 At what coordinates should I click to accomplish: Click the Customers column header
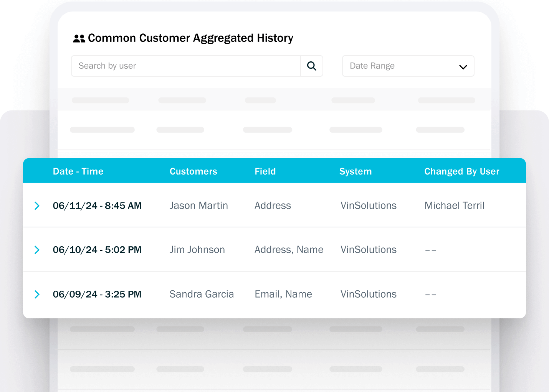point(193,171)
